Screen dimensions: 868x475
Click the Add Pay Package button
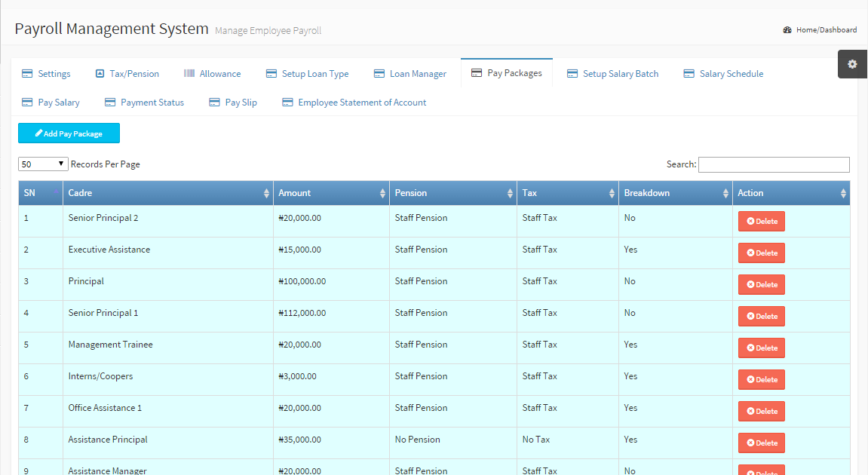tap(69, 133)
